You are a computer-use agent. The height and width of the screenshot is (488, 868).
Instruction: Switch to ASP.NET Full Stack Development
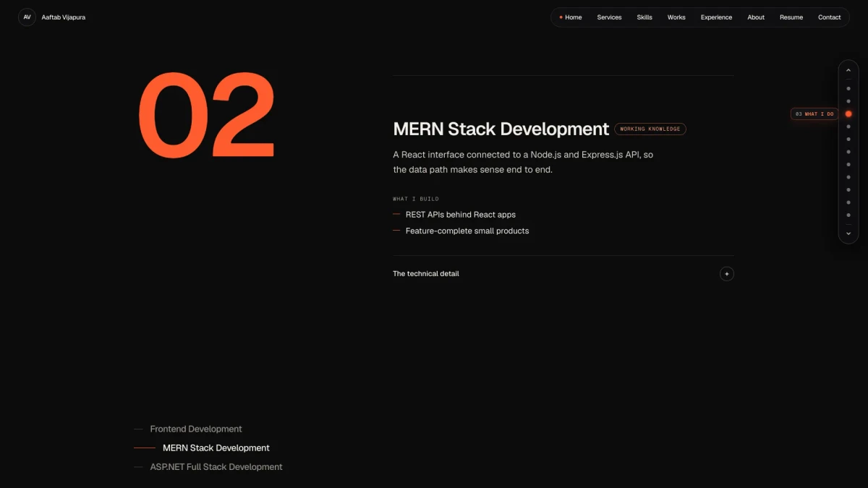click(216, 467)
